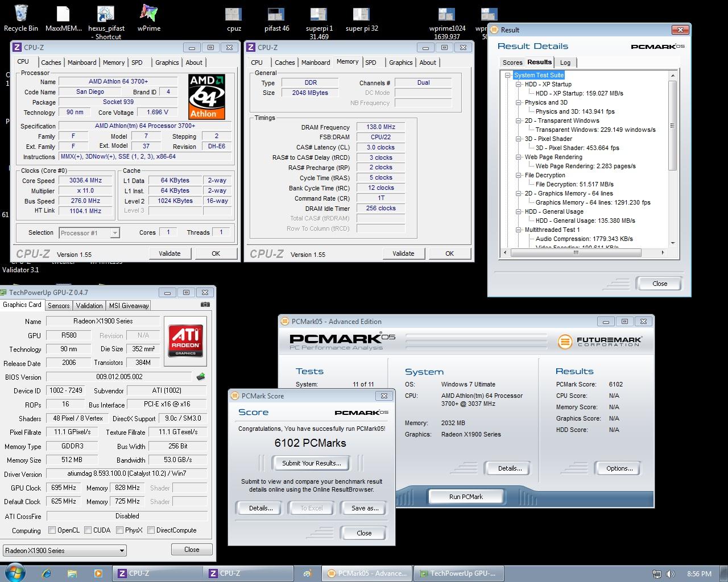Switch to Caches tab in first CPU-Z
The image size is (728, 582).
pos(51,63)
